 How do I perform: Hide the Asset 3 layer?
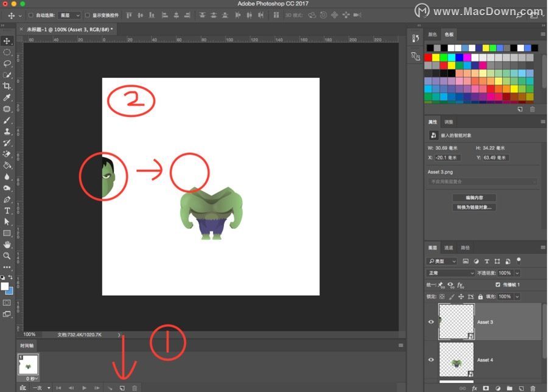coord(431,322)
